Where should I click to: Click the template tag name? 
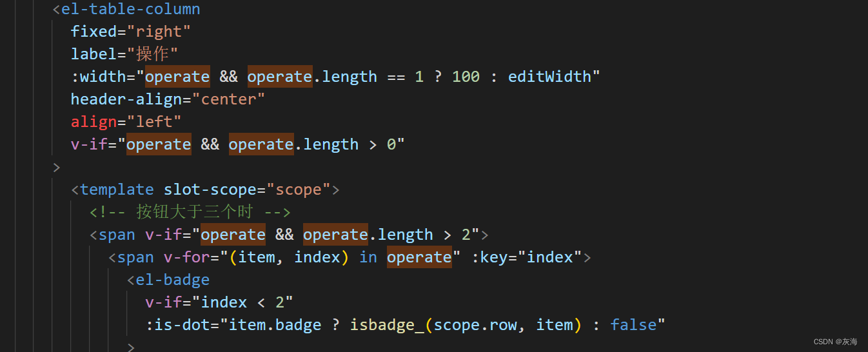coord(117,190)
